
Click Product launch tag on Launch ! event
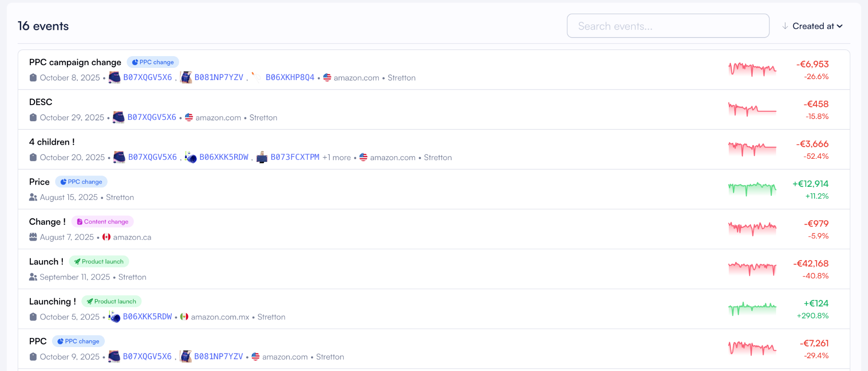(99, 261)
